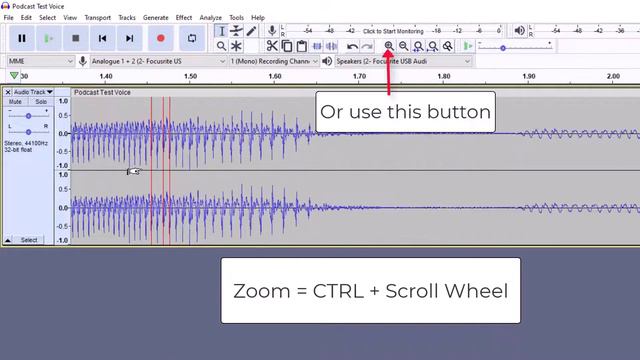
Task: Open the Generate menu
Action: pos(156,18)
